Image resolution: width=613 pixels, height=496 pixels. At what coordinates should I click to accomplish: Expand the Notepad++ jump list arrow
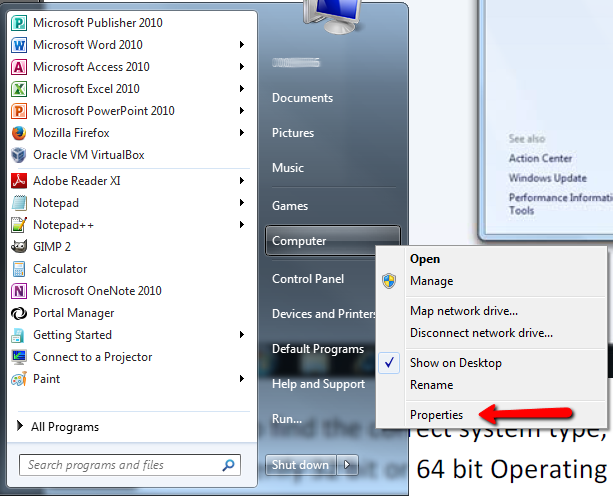tap(242, 224)
